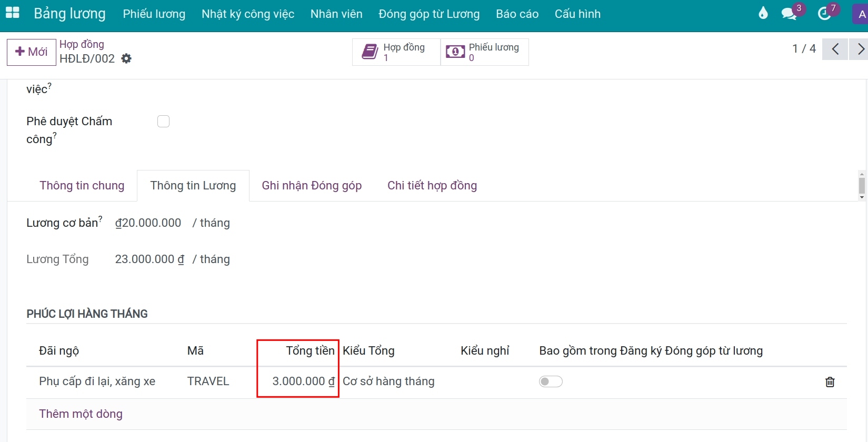Go to the previous record arrow

835,49
